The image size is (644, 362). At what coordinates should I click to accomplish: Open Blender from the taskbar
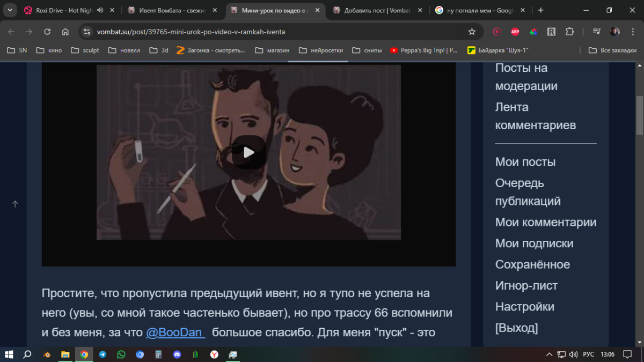[47, 354]
